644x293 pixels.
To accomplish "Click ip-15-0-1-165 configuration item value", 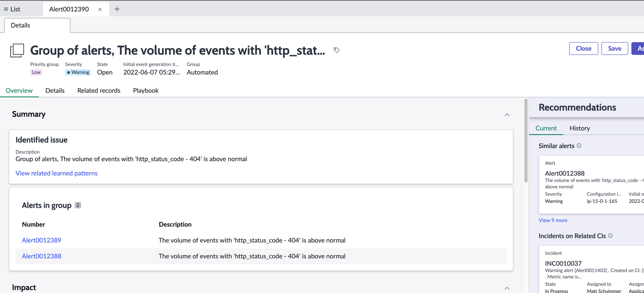I will 602,201.
